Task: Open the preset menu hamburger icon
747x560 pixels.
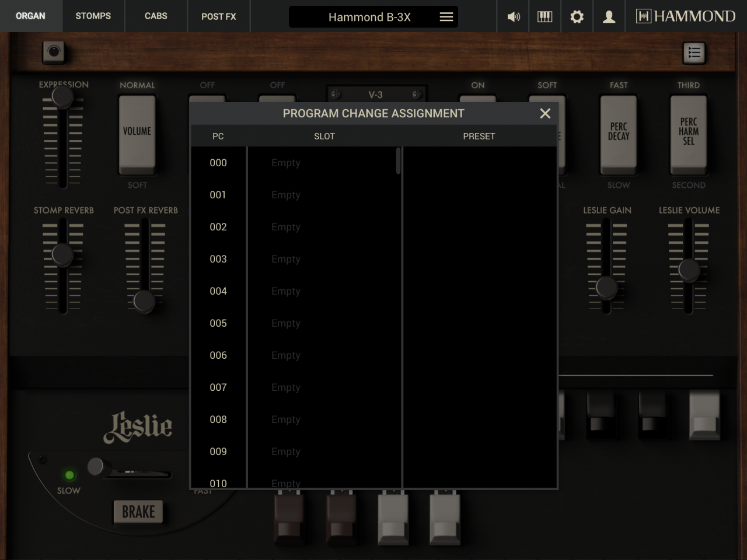Action: [x=446, y=17]
